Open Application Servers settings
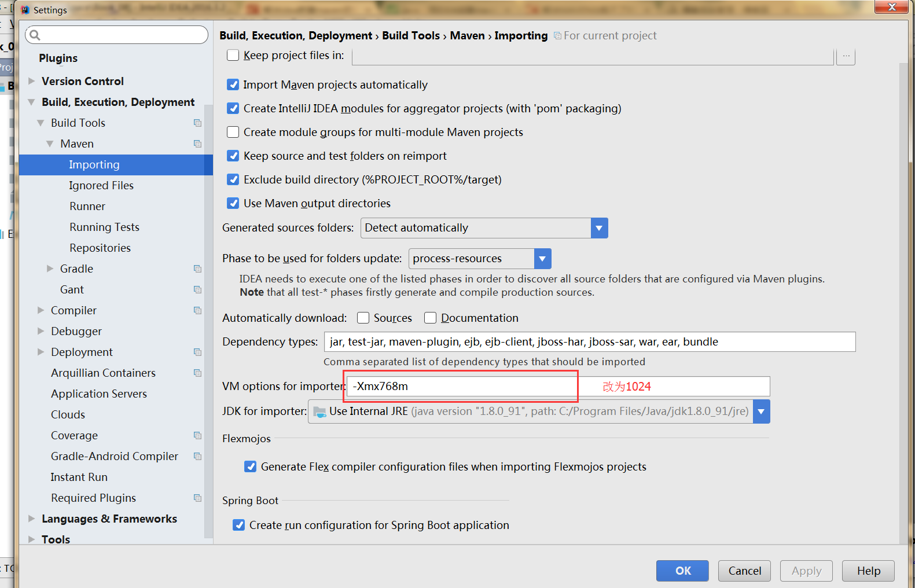Screen dimensions: 915x588 click(99, 394)
